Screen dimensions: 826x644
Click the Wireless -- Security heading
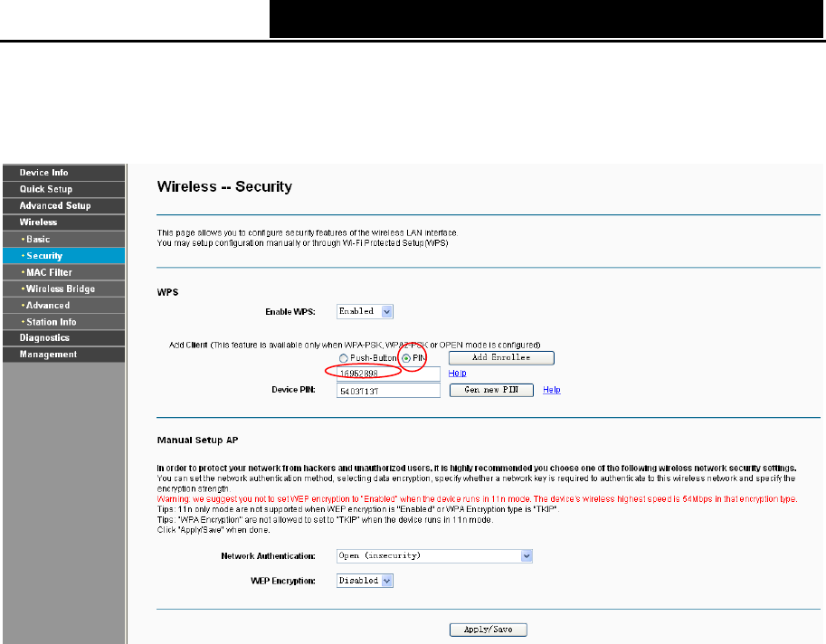click(224, 187)
